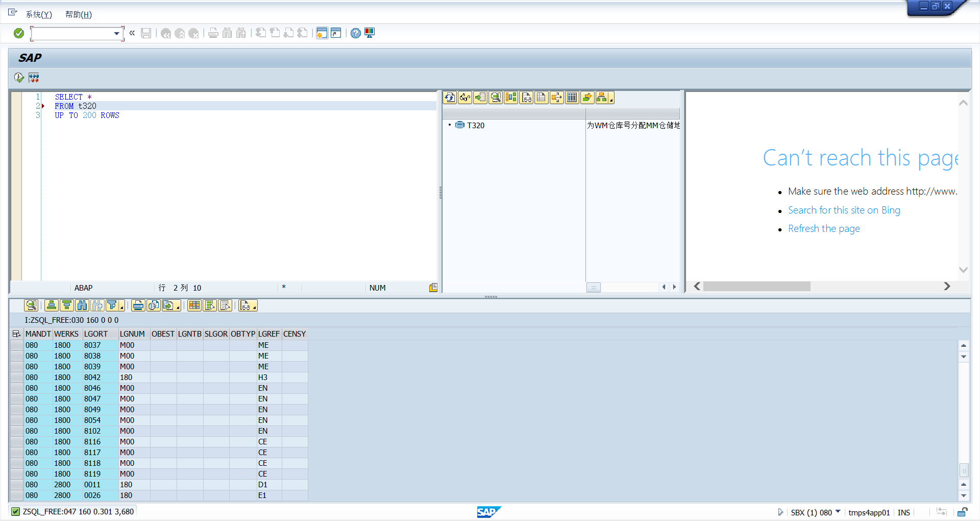Open the window control menu icon beside 系统
The width and height of the screenshot is (980, 521).
(x=13, y=12)
